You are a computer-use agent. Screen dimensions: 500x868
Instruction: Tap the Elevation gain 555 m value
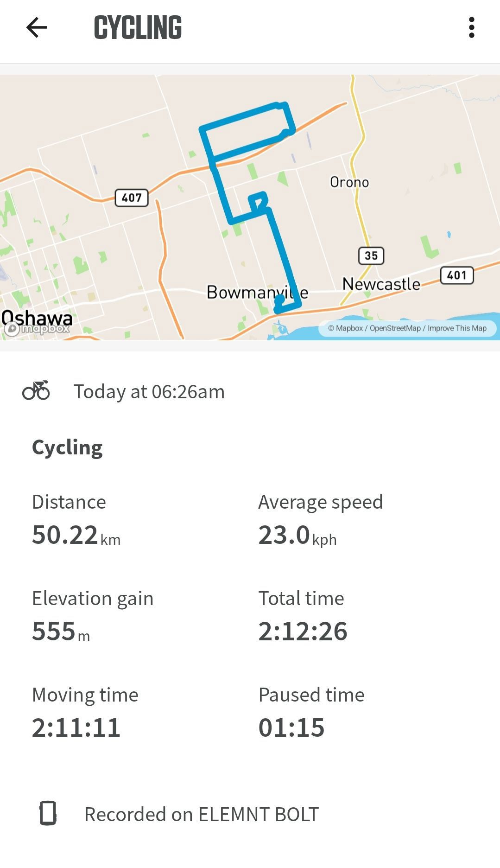tap(61, 631)
